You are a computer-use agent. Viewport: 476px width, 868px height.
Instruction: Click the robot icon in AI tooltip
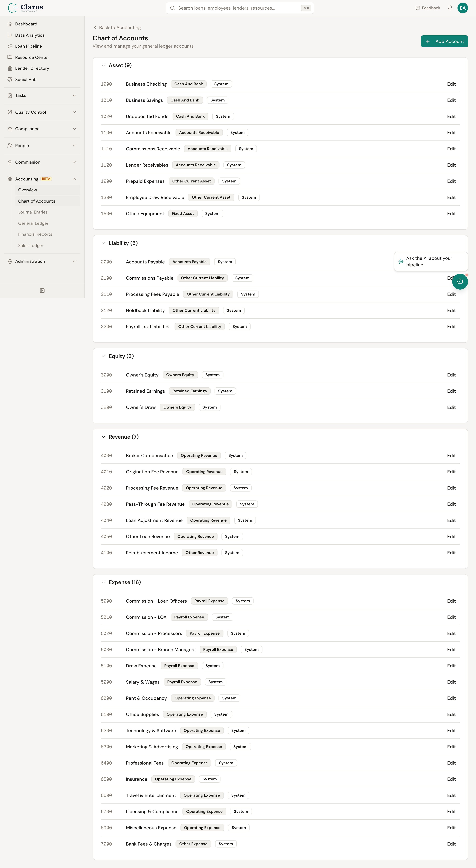click(401, 261)
